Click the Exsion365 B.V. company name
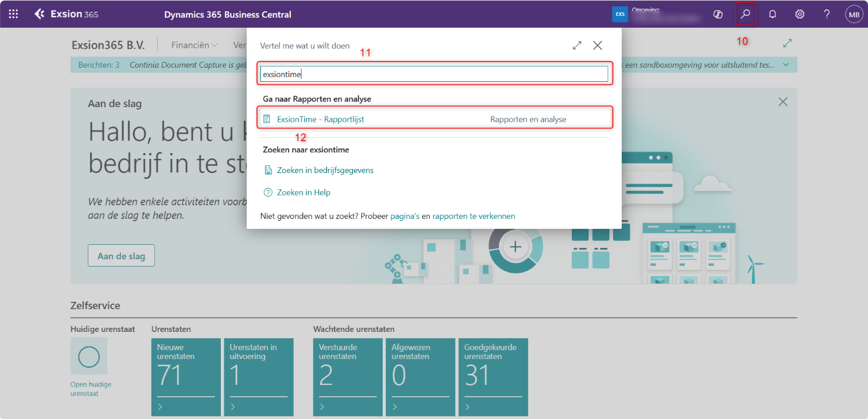This screenshot has height=419, width=868. pyautogui.click(x=108, y=45)
